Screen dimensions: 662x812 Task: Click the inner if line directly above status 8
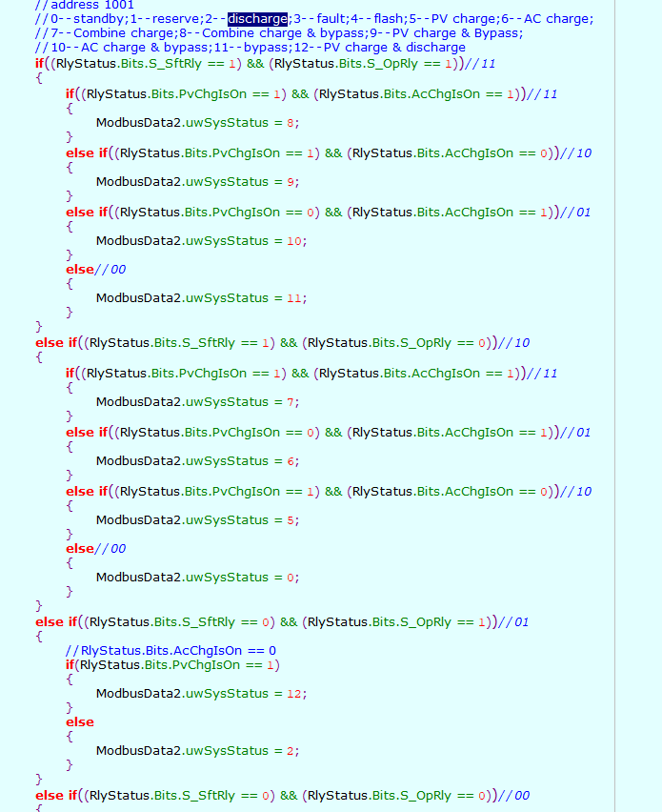311,94
